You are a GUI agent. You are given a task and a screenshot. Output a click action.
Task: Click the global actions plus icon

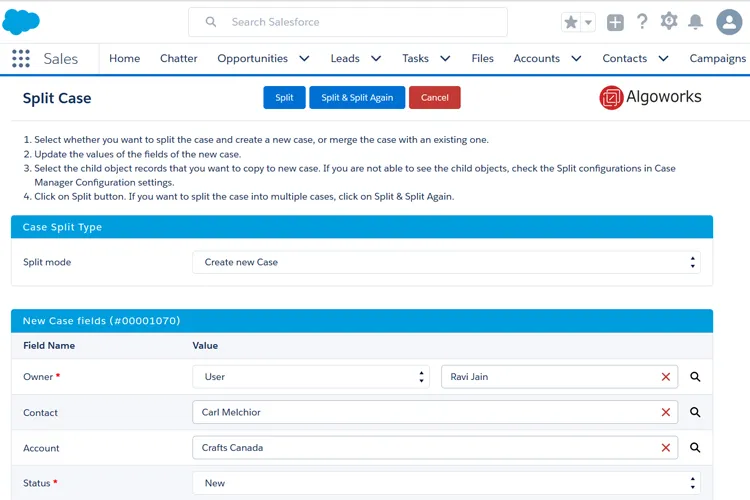615,22
